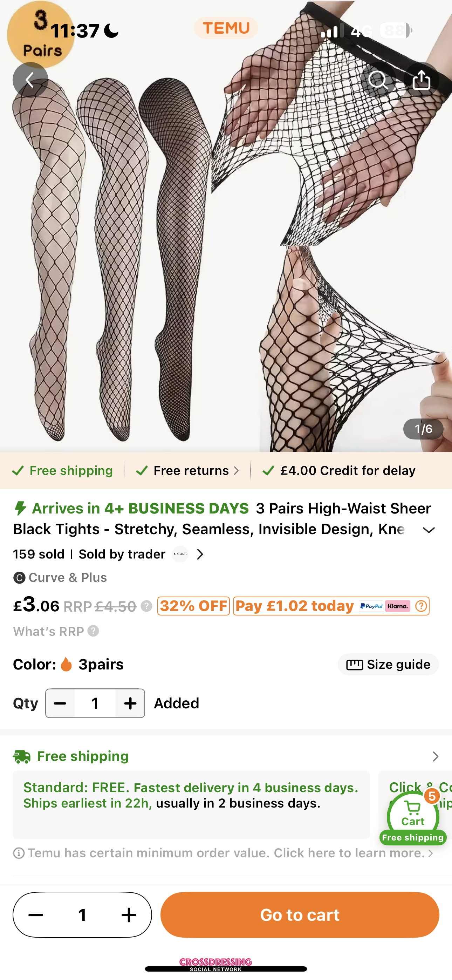
Task: Tap the back arrow icon
Action: pyautogui.click(x=30, y=80)
